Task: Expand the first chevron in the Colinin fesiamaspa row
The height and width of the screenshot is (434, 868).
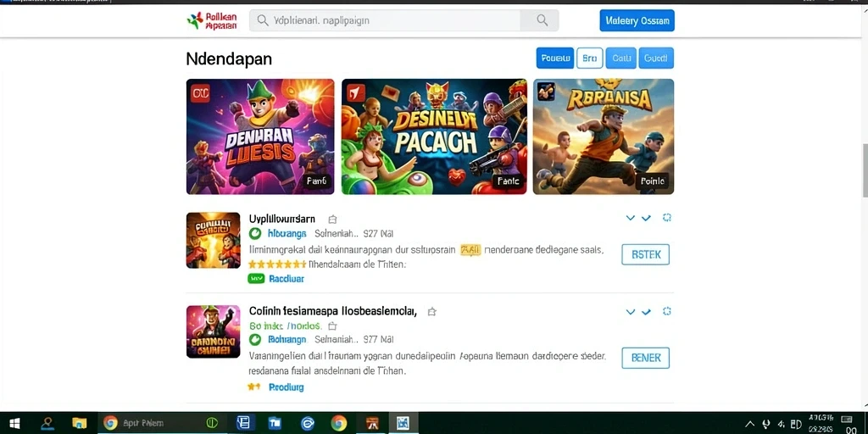Action: [x=630, y=312]
